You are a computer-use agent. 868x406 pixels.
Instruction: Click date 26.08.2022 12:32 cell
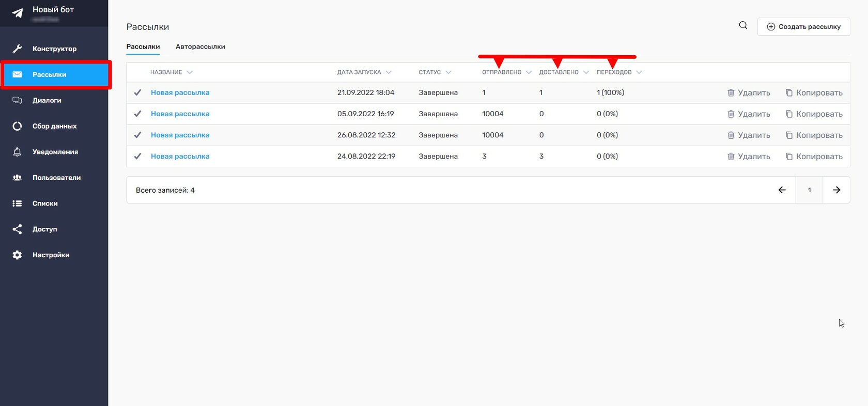click(366, 135)
